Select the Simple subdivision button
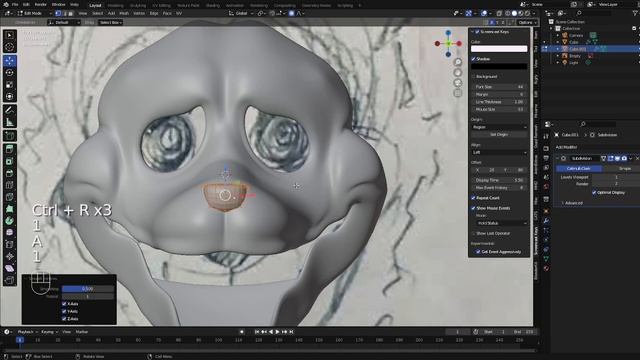Image resolution: width=640 pixels, height=360 pixels. [625, 168]
